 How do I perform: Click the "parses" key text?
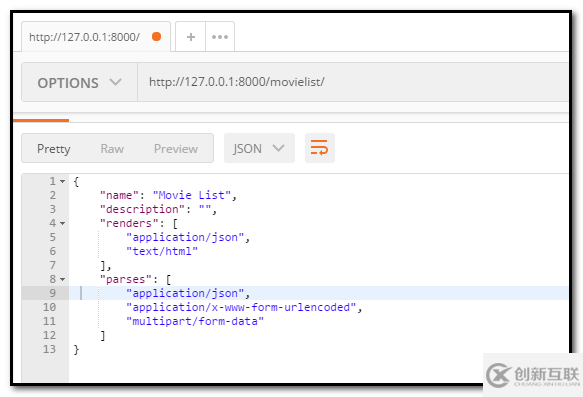tap(126, 279)
